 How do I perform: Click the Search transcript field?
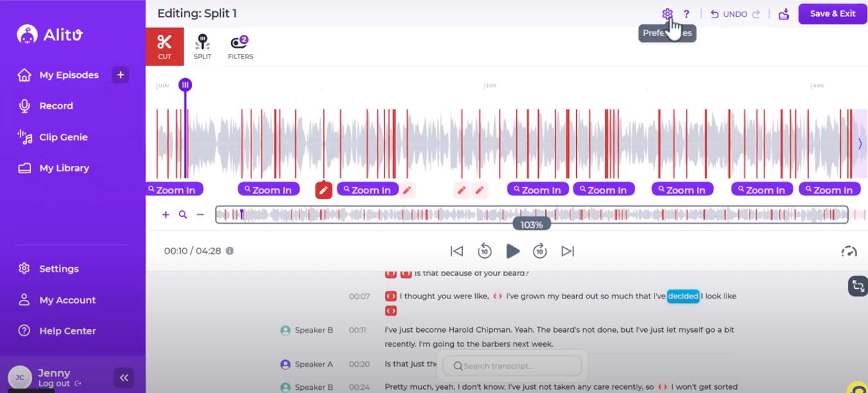coord(512,365)
